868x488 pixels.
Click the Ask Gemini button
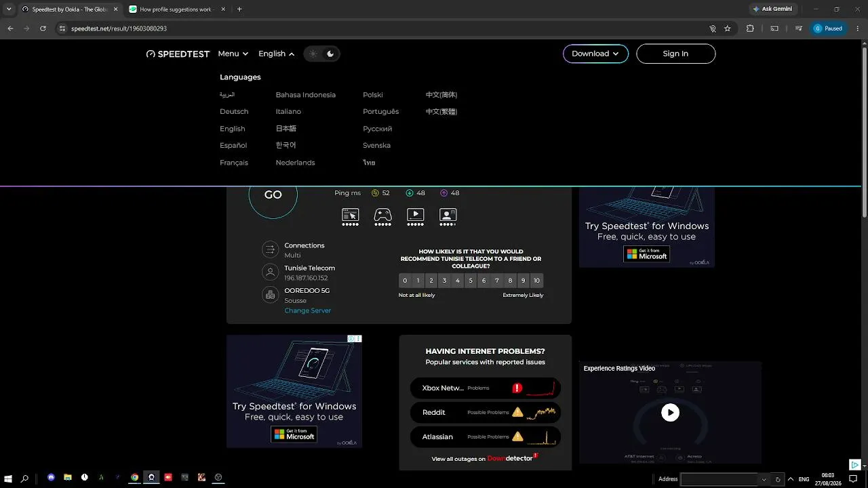(x=772, y=9)
